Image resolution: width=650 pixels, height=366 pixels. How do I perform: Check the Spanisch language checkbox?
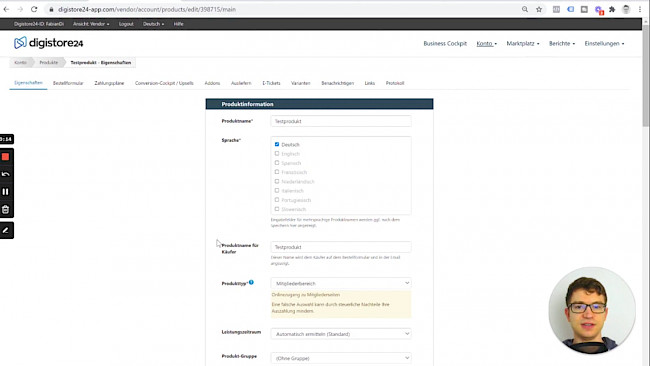(x=277, y=162)
